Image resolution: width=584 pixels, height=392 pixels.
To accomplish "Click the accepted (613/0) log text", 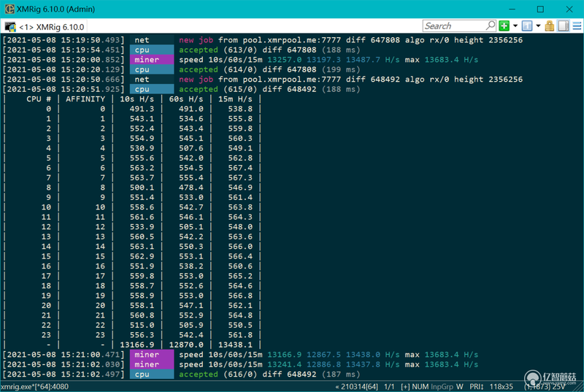I will 218,50.
